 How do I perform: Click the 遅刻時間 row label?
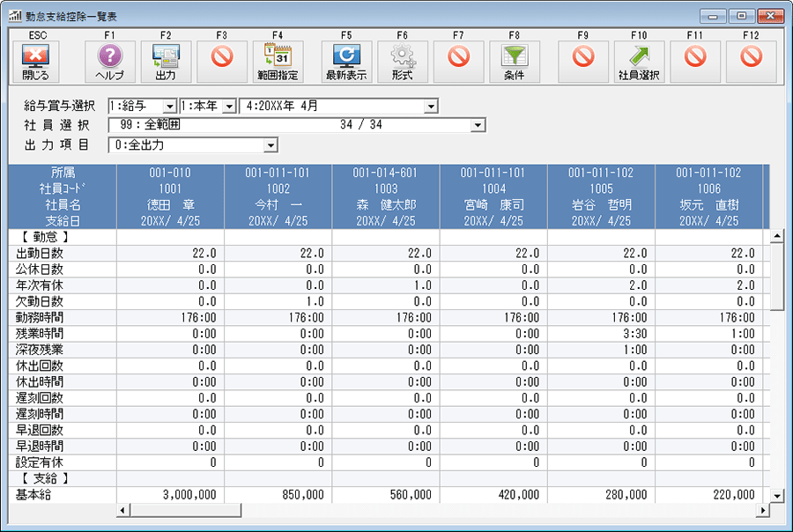[x=40, y=414]
